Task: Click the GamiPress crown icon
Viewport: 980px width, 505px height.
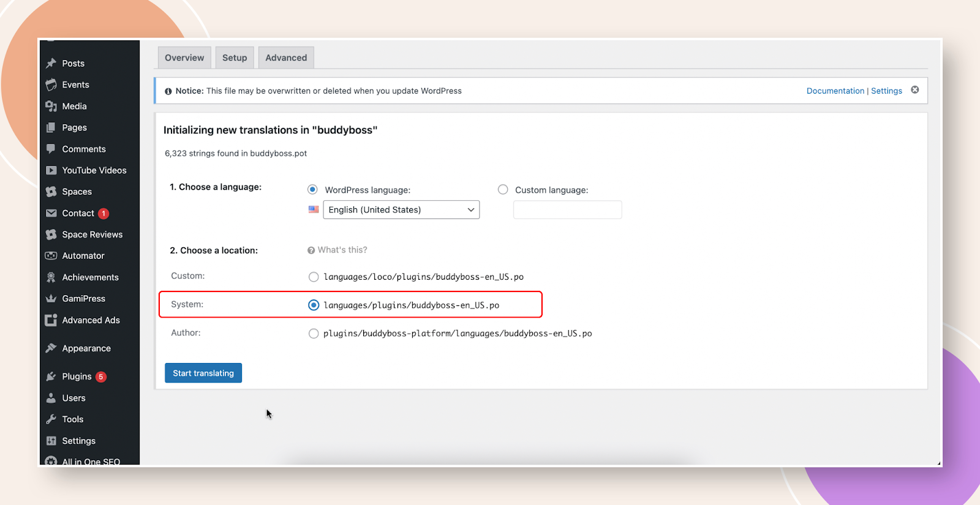Action: tap(51, 299)
